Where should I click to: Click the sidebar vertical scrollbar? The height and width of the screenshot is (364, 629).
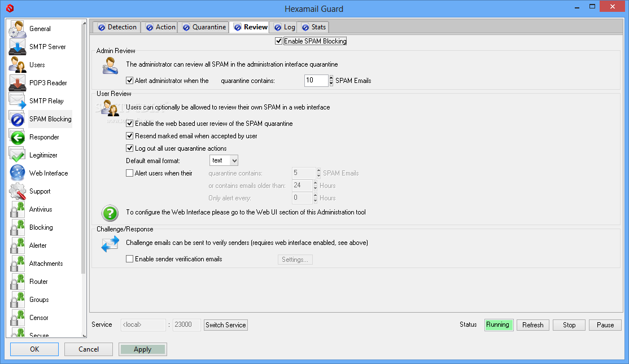click(x=84, y=150)
